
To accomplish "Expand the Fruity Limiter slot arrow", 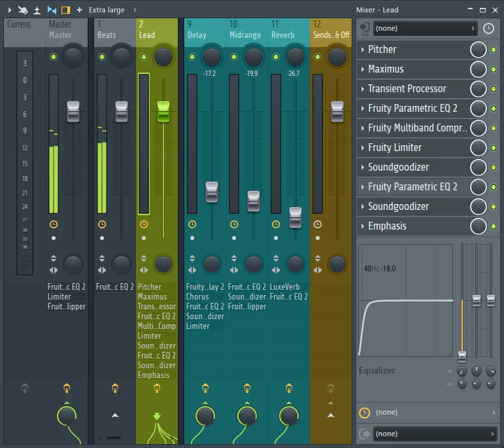I will click(363, 148).
